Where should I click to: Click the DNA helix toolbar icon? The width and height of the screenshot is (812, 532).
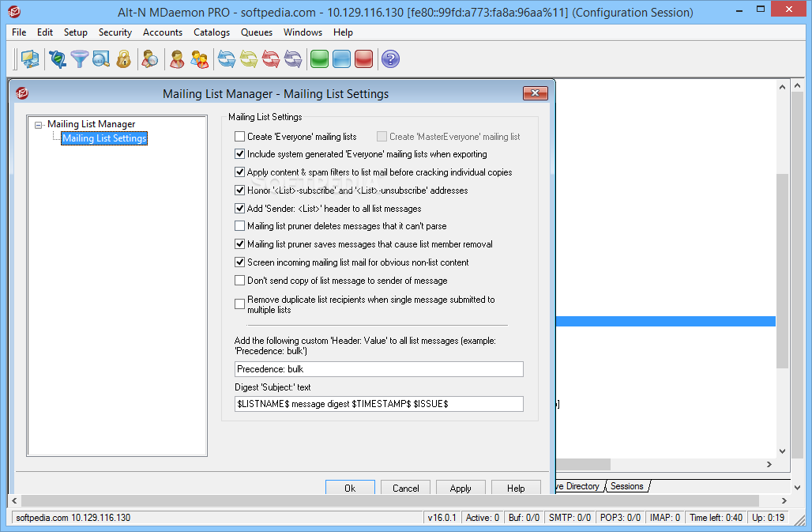(x=58, y=59)
